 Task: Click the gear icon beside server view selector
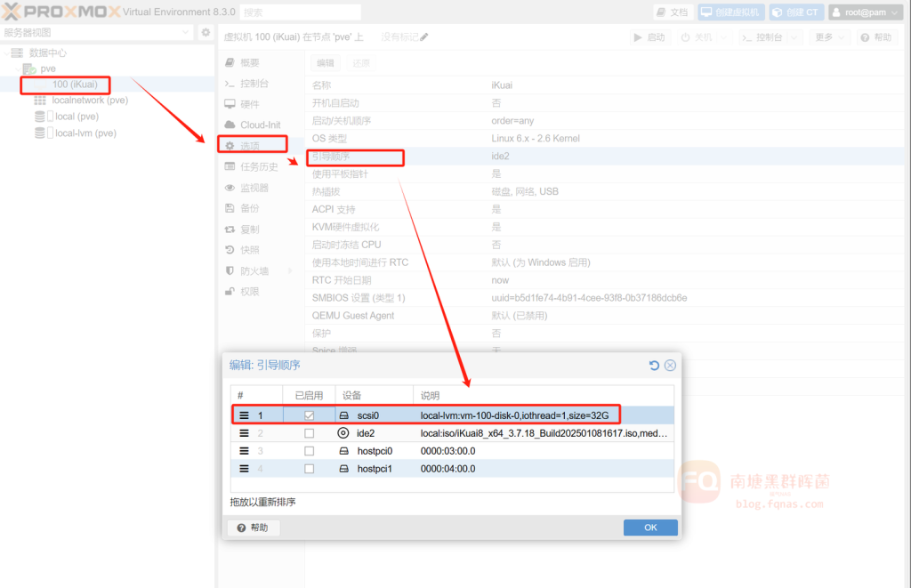coord(206,33)
